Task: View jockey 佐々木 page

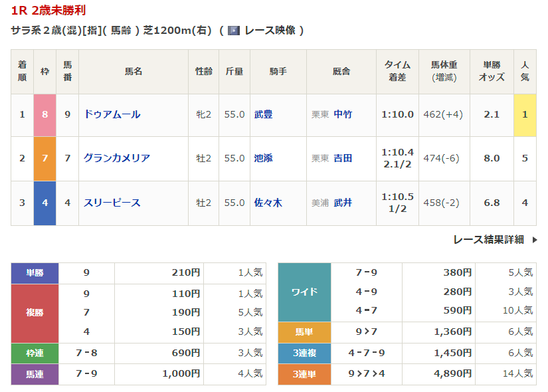Action: pos(268,203)
